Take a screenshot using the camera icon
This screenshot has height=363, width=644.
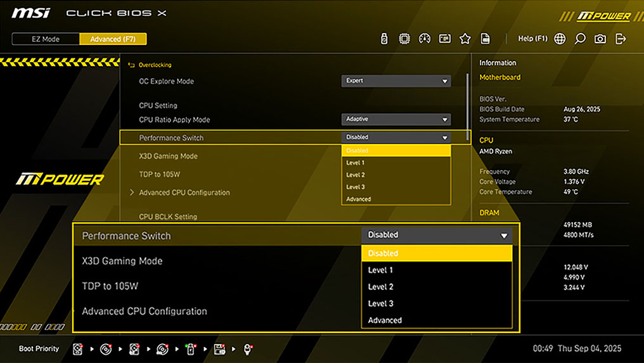[x=600, y=39]
